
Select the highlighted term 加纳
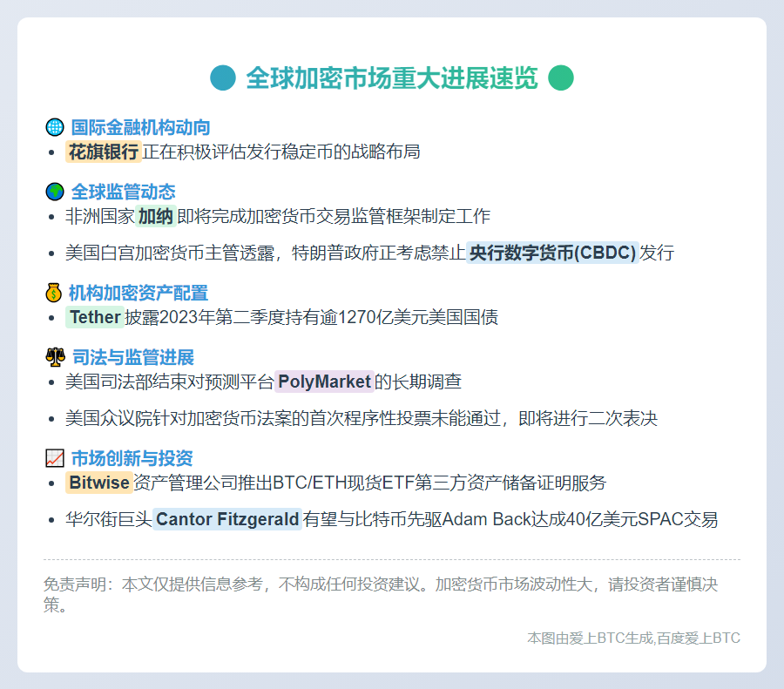point(156,216)
